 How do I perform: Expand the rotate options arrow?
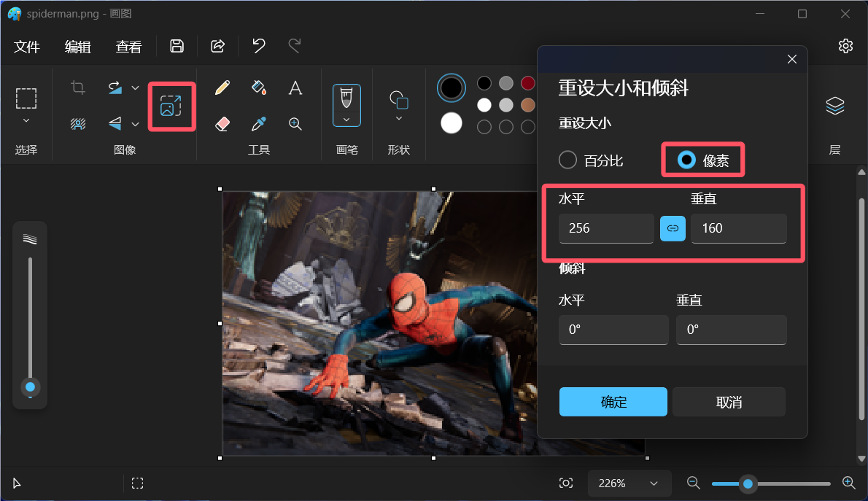coord(135,88)
